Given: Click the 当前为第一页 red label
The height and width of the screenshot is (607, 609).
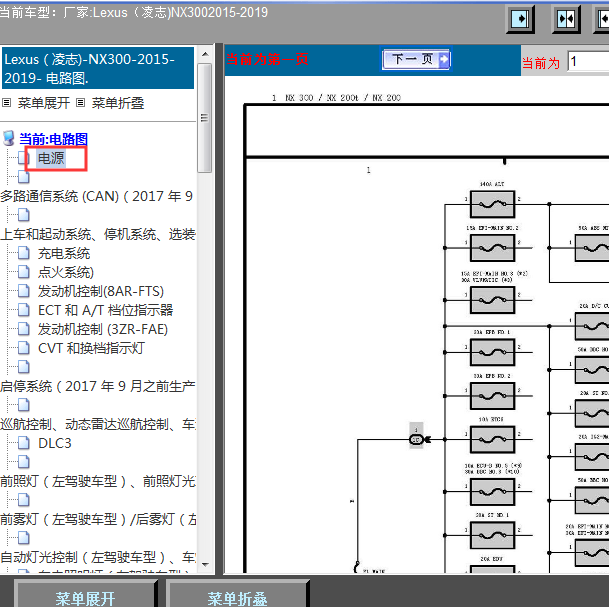Looking at the screenshot, I should (267, 59).
